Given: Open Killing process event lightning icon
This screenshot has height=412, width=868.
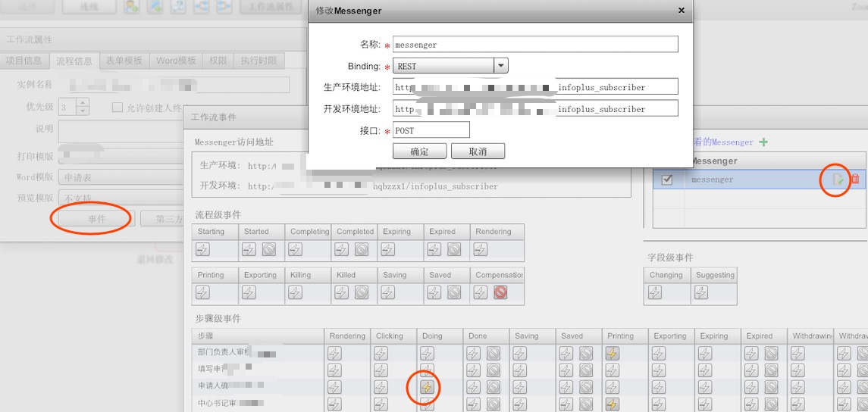Looking at the screenshot, I should click(x=295, y=292).
